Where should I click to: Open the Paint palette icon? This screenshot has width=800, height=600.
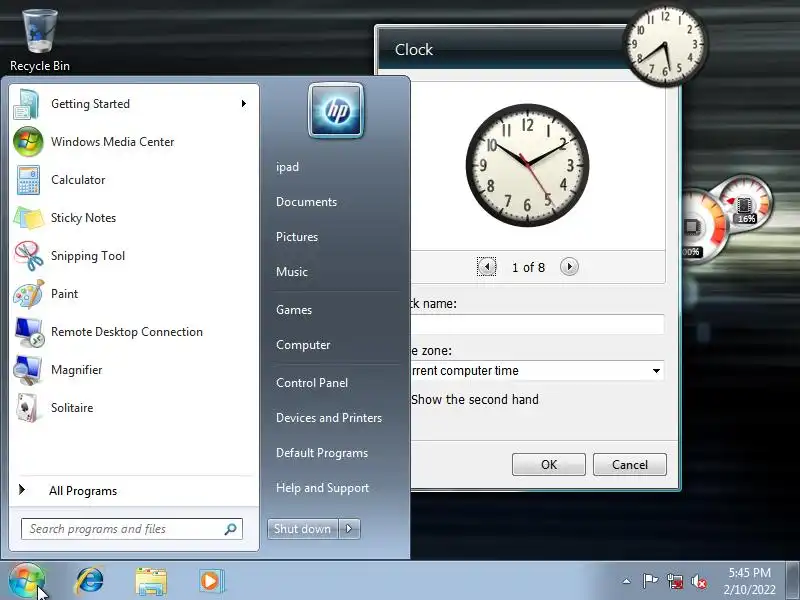pos(29,294)
